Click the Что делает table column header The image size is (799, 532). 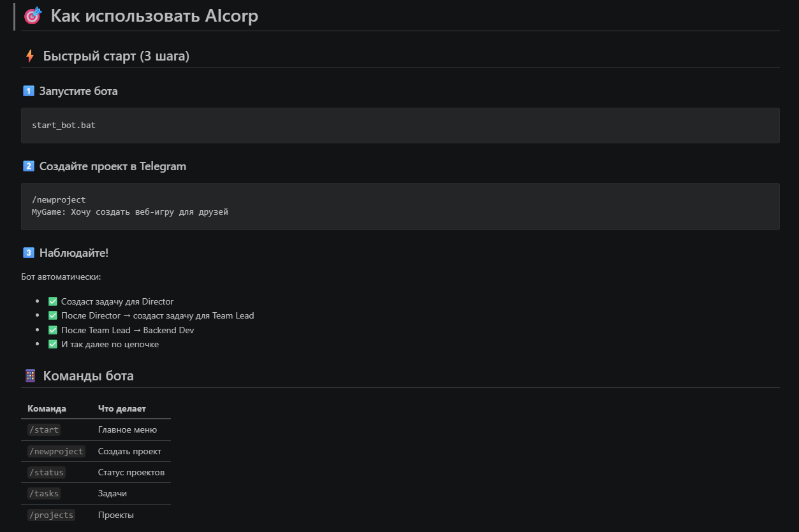pos(122,408)
